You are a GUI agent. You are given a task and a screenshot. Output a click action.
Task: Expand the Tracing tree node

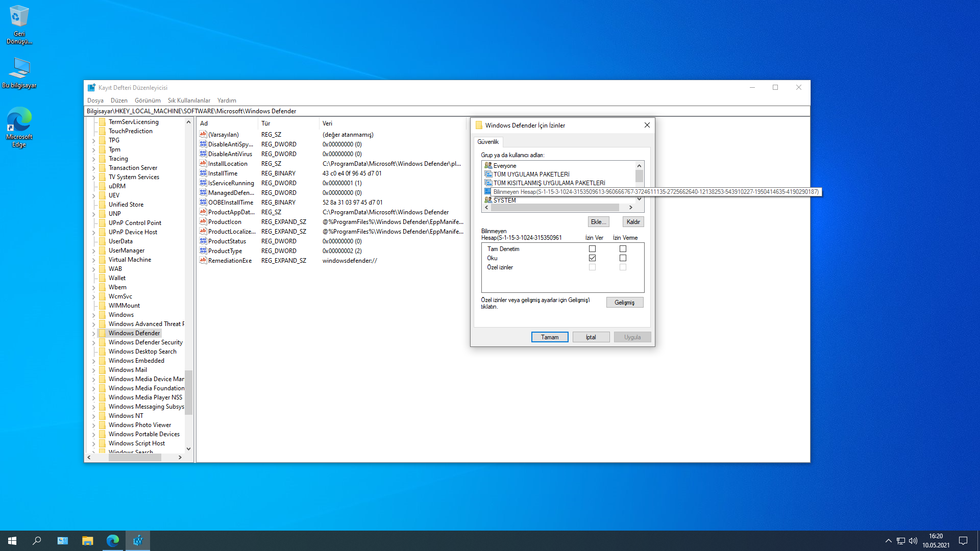tap(94, 159)
